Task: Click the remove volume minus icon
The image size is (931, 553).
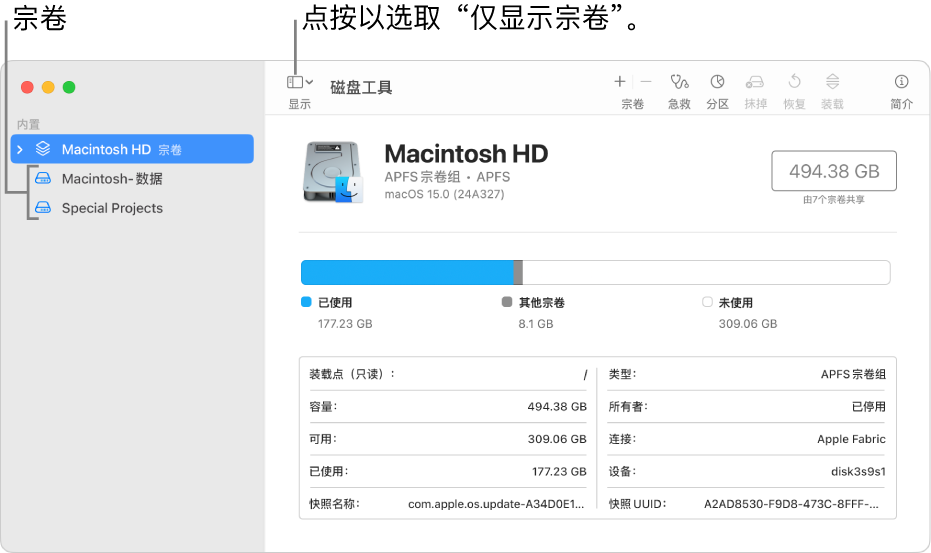Action: (x=646, y=81)
